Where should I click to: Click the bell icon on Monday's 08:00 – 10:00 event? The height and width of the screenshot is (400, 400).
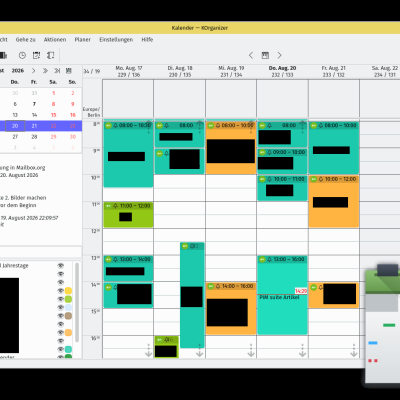point(116,126)
